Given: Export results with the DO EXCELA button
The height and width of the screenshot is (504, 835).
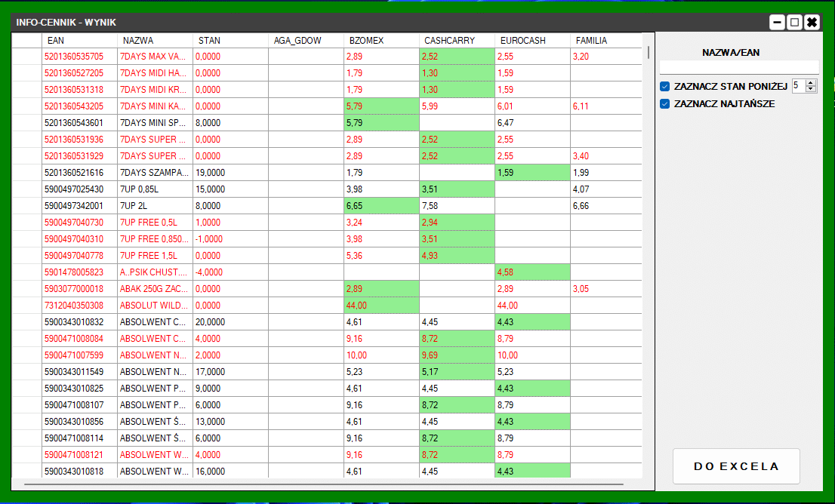Looking at the screenshot, I should 737,466.
